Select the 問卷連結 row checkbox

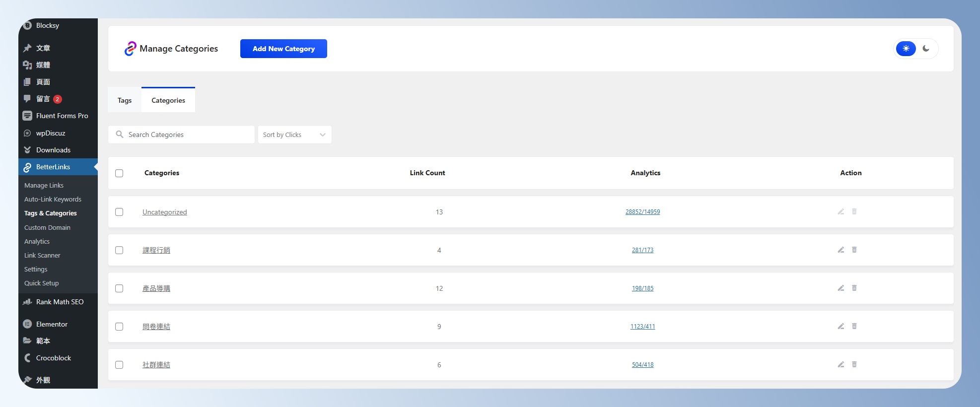pos(119,327)
